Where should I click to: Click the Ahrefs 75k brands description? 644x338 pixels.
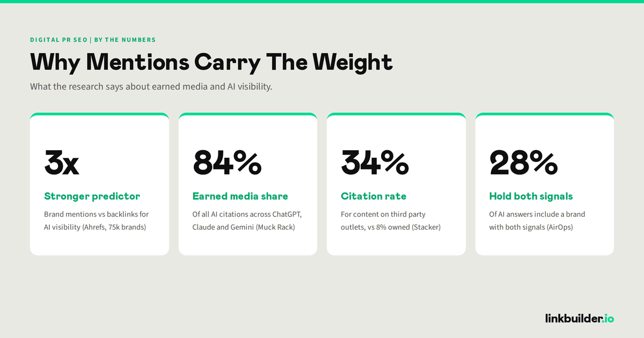tap(97, 221)
